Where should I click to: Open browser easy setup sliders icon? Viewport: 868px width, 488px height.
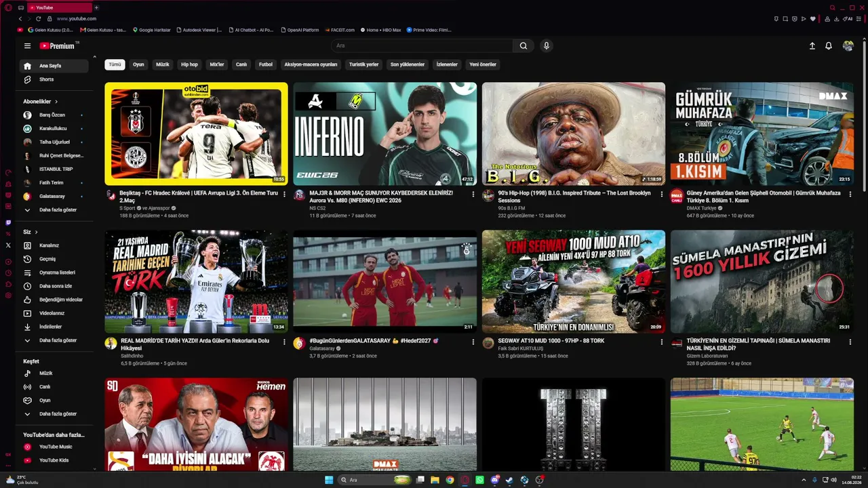pyautogui.click(x=860, y=19)
